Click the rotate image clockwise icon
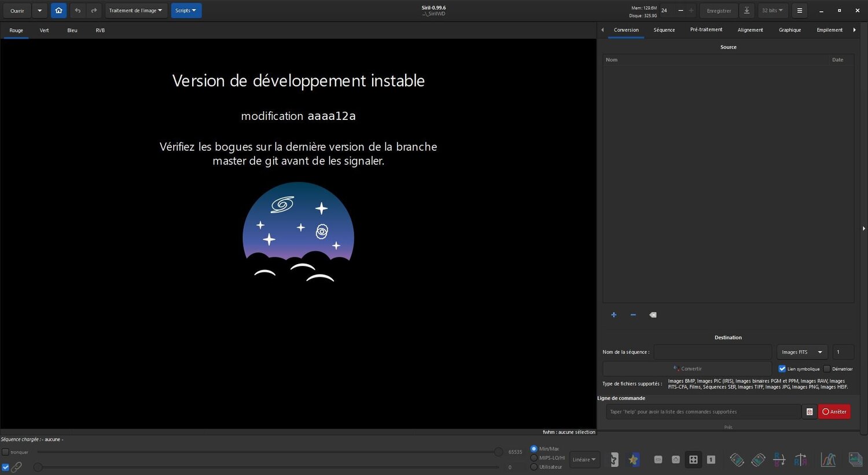The height and width of the screenshot is (475, 868). (758, 460)
